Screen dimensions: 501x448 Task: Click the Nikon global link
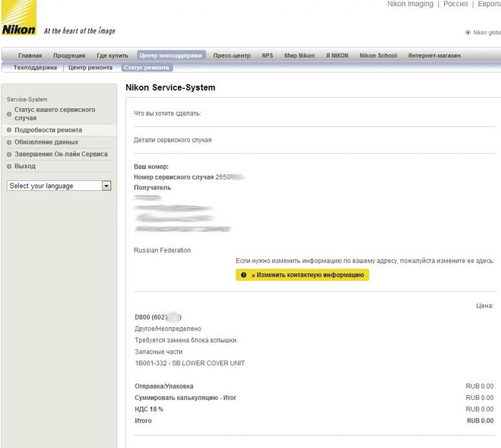pos(487,33)
